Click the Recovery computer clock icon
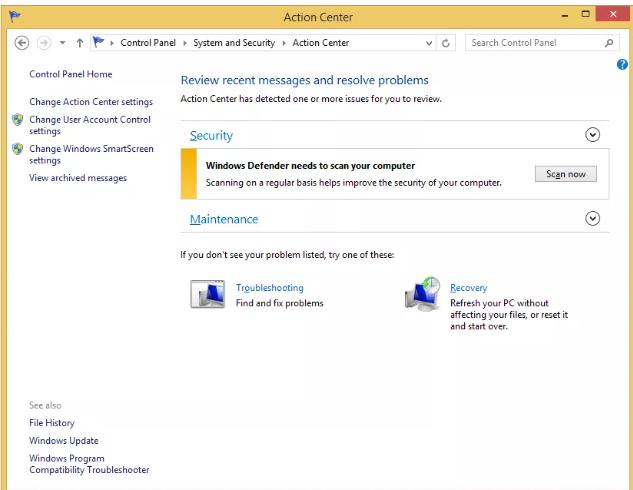633x490 pixels. pyautogui.click(x=423, y=294)
